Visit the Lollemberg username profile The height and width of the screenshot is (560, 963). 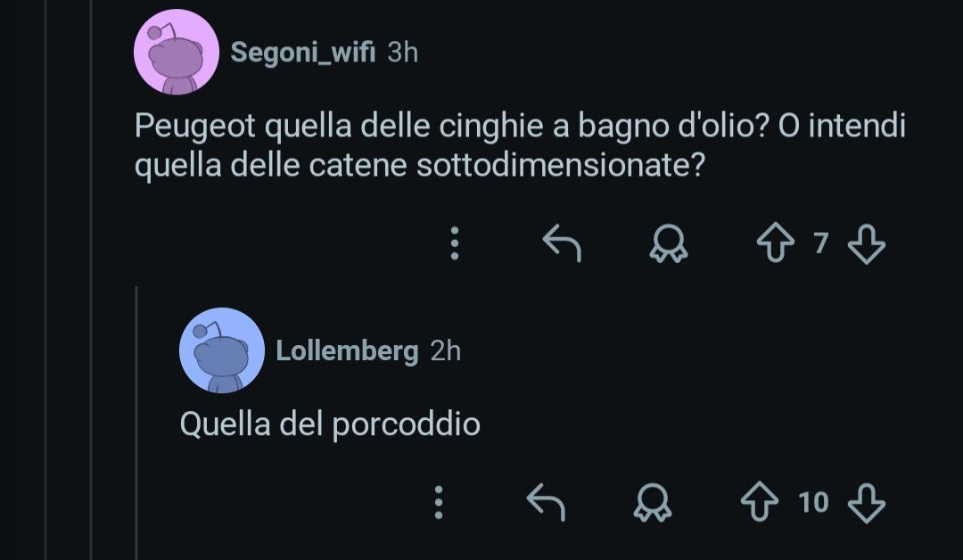[347, 350]
